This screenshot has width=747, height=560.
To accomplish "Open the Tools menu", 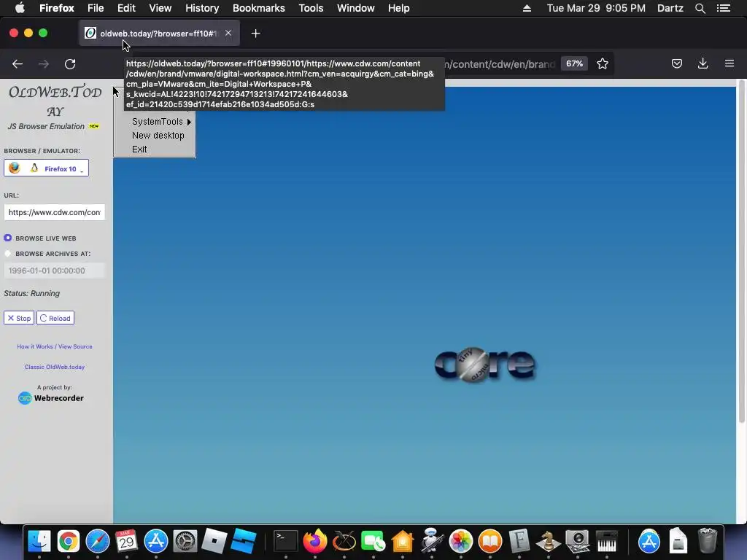I will pyautogui.click(x=311, y=8).
